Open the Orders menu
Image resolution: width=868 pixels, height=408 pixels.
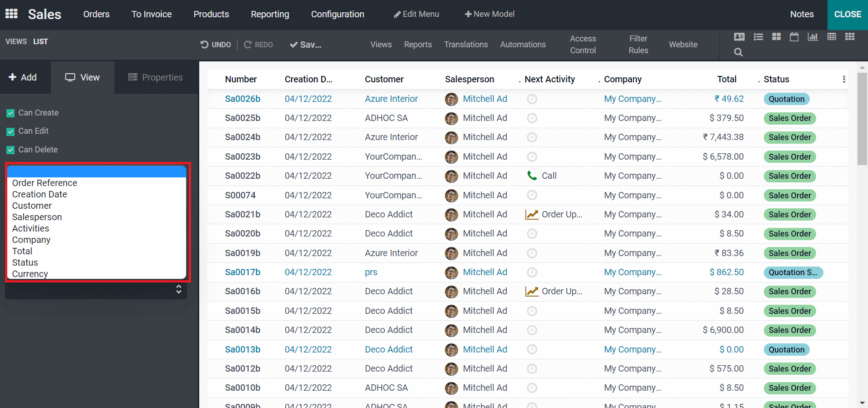click(x=96, y=14)
